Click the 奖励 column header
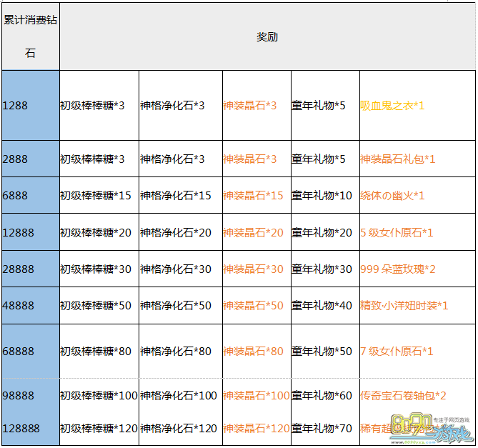The width and height of the screenshot is (478, 448). (267, 36)
